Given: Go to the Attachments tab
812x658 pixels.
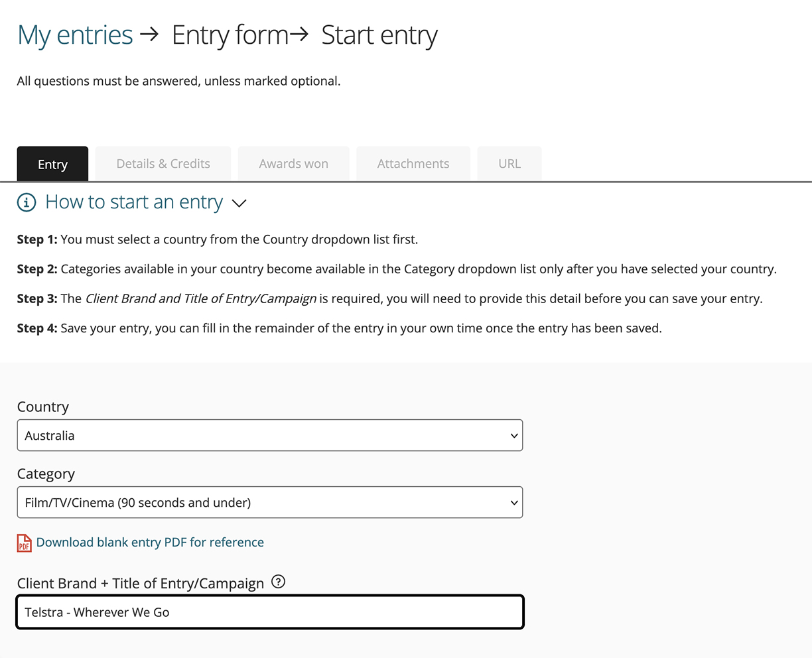Looking at the screenshot, I should [413, 164].
